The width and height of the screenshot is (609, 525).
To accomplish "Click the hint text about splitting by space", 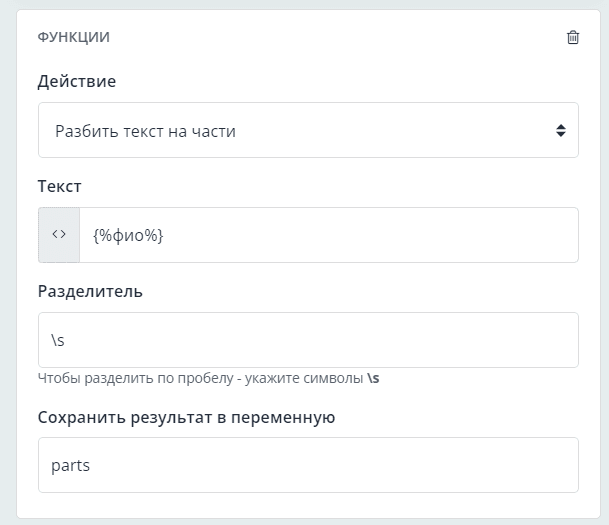I will tap(200, 379).
